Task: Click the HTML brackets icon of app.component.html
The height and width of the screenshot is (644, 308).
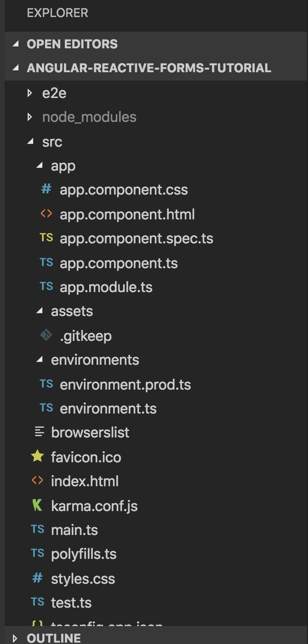Action: (46, 214)
